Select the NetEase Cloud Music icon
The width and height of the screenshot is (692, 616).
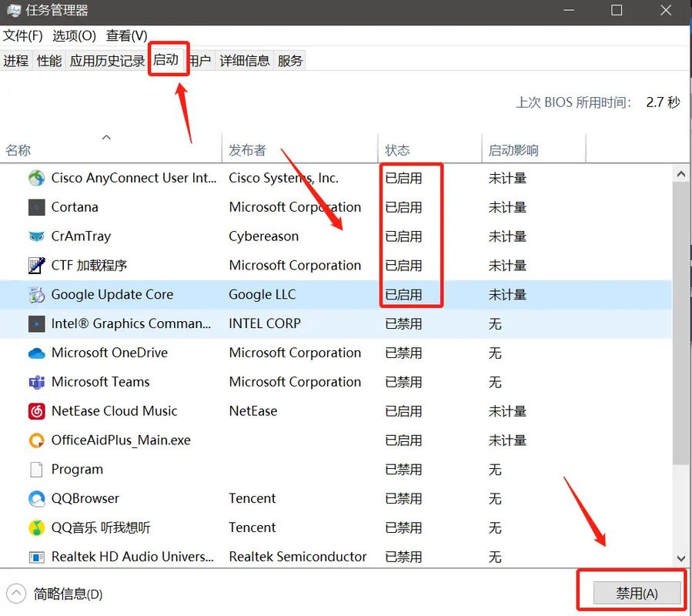pos(36,411)
